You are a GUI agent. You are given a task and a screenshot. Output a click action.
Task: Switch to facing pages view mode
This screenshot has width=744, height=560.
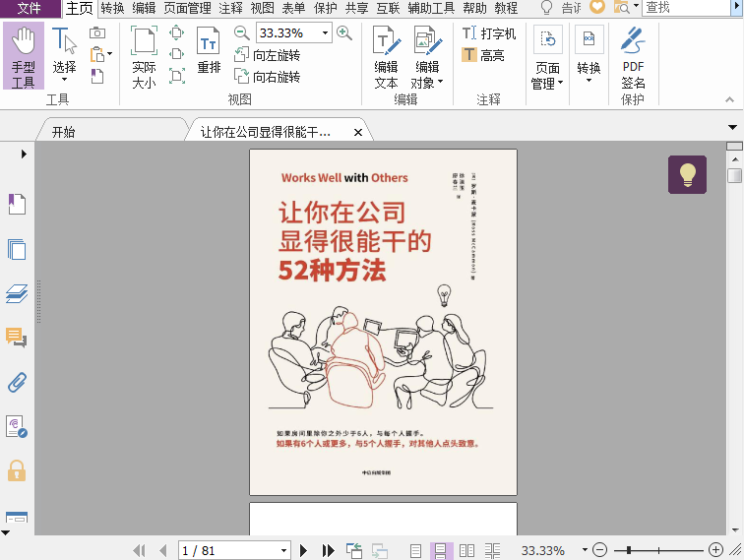pyautogui.click(x=466, y=550)
